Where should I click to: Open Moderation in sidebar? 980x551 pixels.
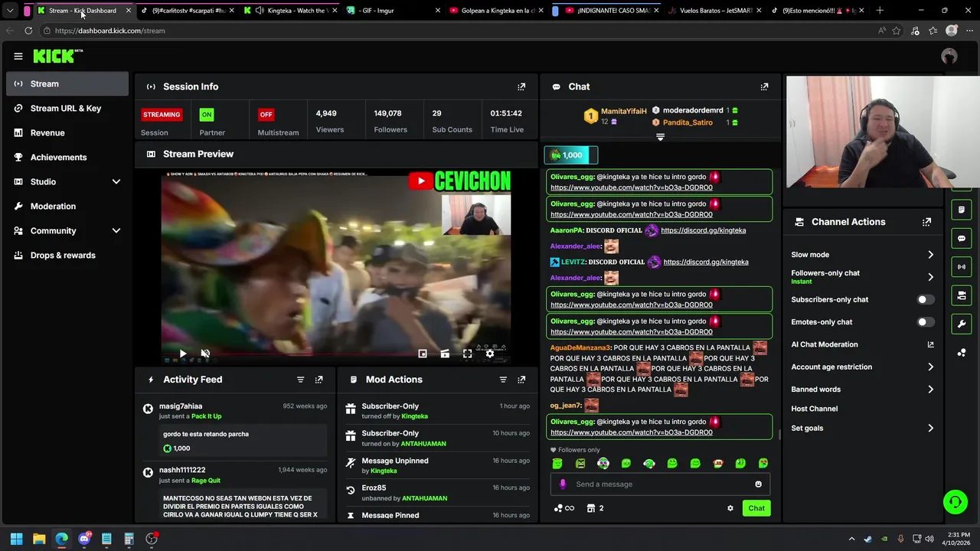click(67, 206)
